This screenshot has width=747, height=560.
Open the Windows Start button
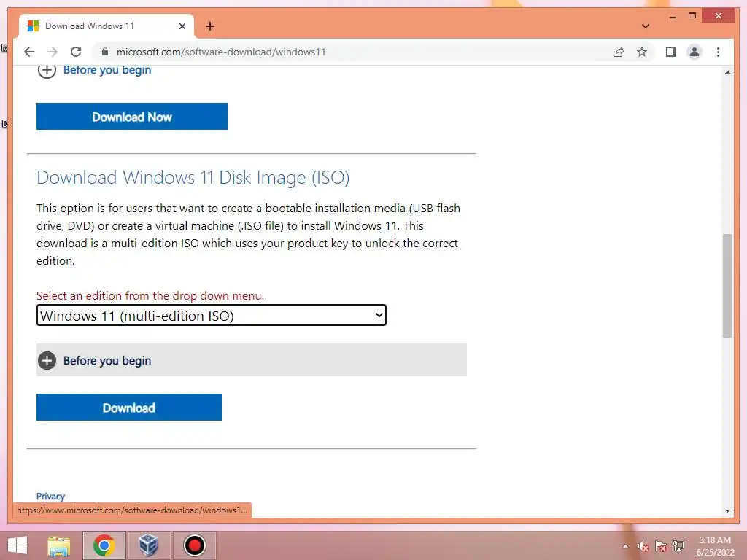click(18, 545)
